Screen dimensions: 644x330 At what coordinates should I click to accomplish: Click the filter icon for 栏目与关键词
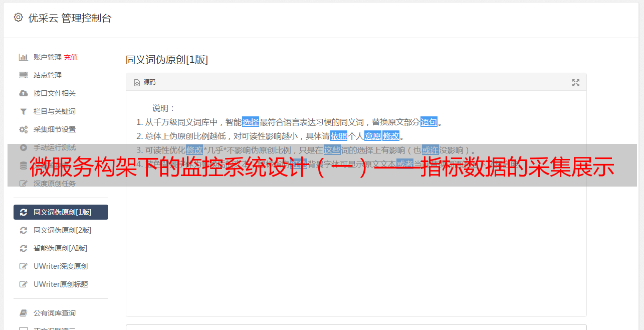[23, 111]
